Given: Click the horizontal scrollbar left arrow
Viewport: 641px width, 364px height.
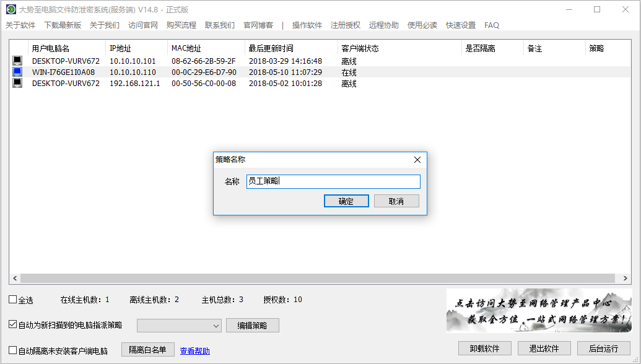Looking at the screenshot, I should [14, 279].
